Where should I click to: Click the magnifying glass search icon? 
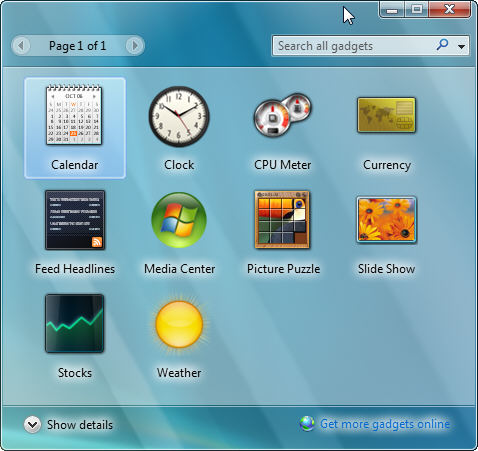[442, 45]
